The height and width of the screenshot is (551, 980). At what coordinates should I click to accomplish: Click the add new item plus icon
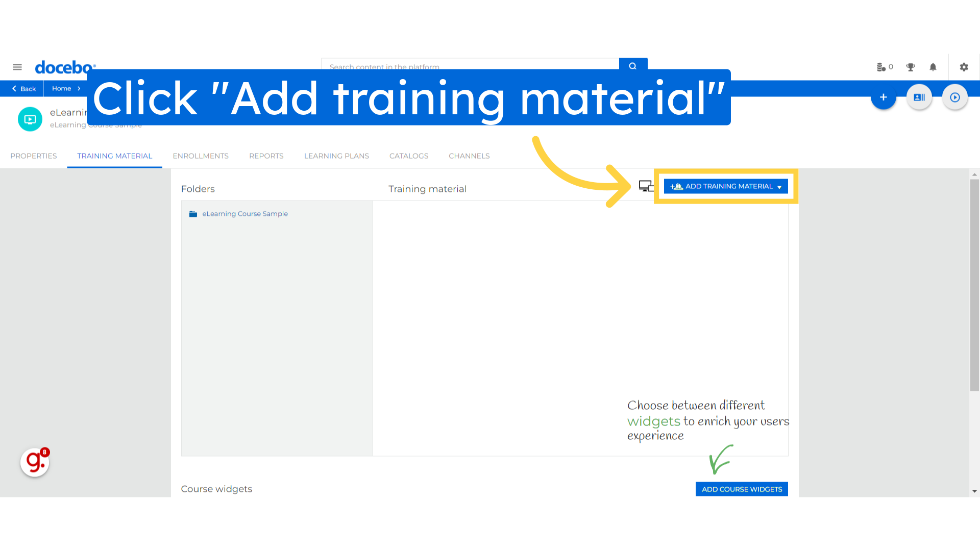tap(884, 97)
